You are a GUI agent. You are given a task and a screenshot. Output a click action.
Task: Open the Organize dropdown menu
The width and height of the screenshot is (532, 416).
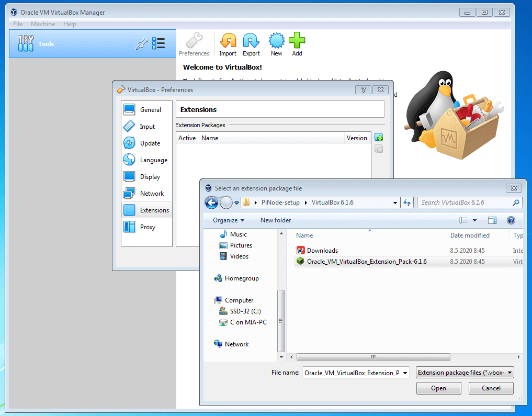[x=229, y=220]
